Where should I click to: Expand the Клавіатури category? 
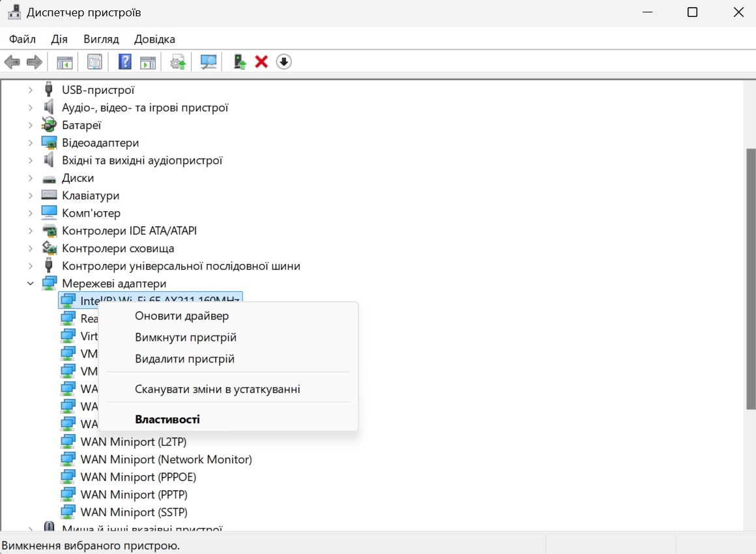pyautogui.click(x=31, y=196)
